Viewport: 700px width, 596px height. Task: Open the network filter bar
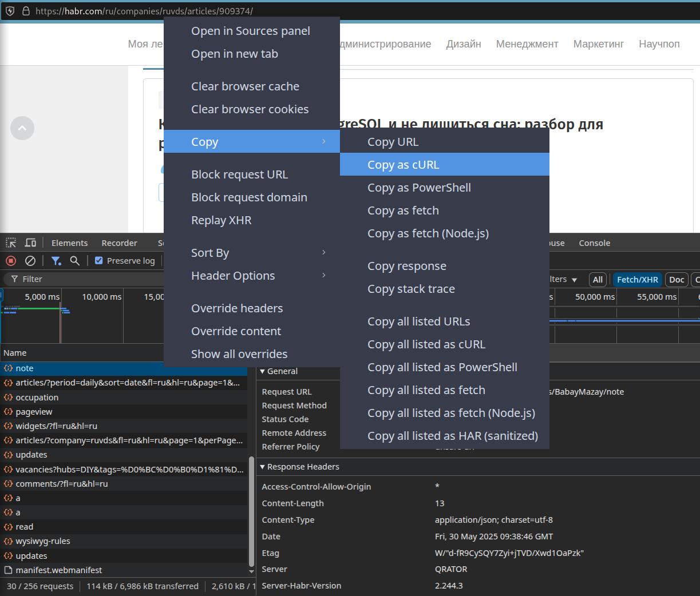coord(56,261)
